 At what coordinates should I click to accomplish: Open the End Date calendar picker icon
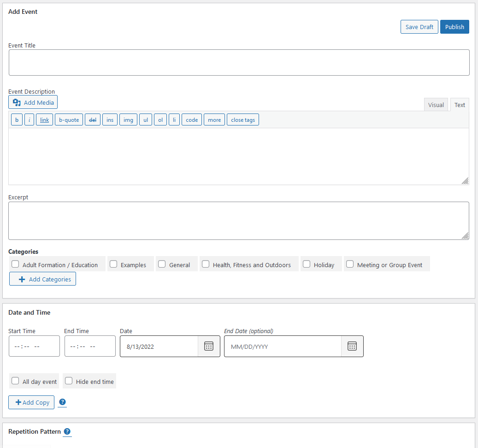point(352,346)
